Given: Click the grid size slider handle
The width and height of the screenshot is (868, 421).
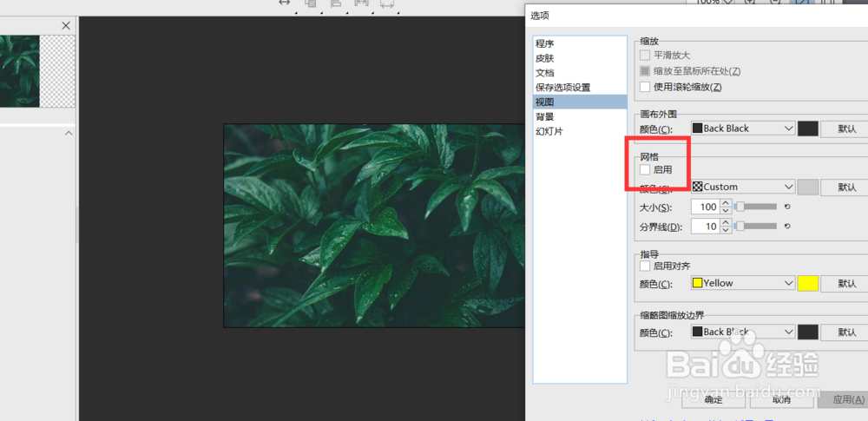Looking at the screenshot, I should tap(739, 207).
